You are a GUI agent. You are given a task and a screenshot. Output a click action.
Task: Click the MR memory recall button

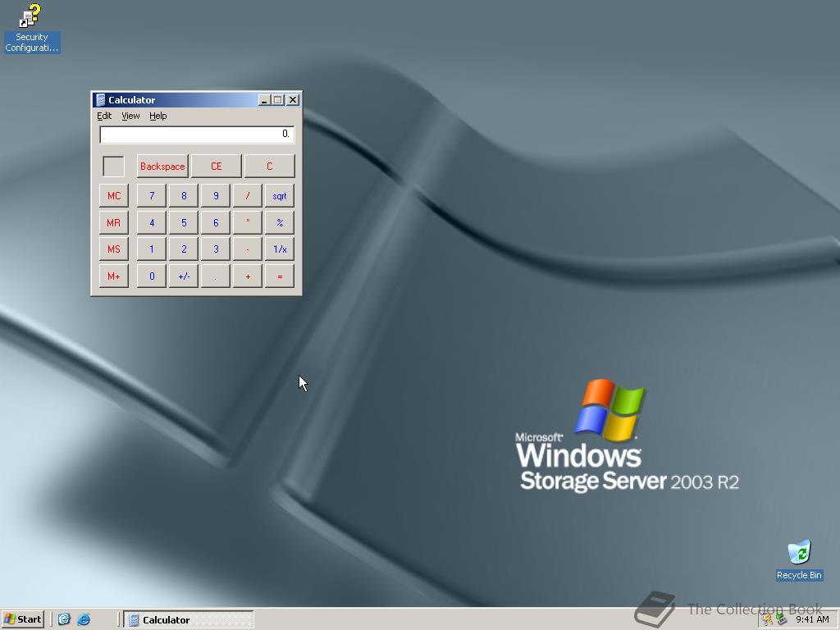113,222
